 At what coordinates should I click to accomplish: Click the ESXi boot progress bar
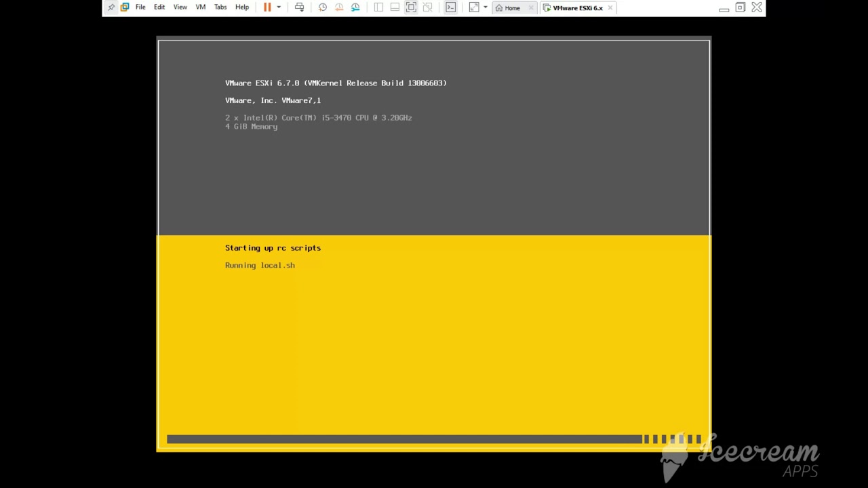(x=434, y=439)
